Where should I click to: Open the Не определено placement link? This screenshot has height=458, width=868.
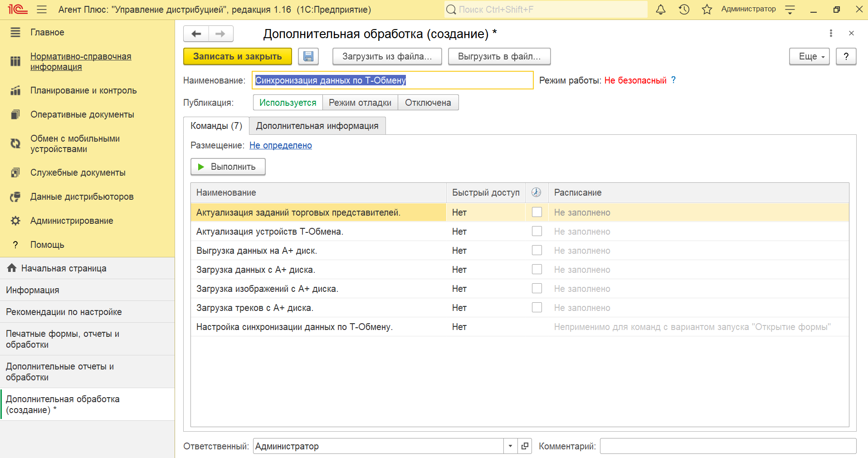point(281,145)
